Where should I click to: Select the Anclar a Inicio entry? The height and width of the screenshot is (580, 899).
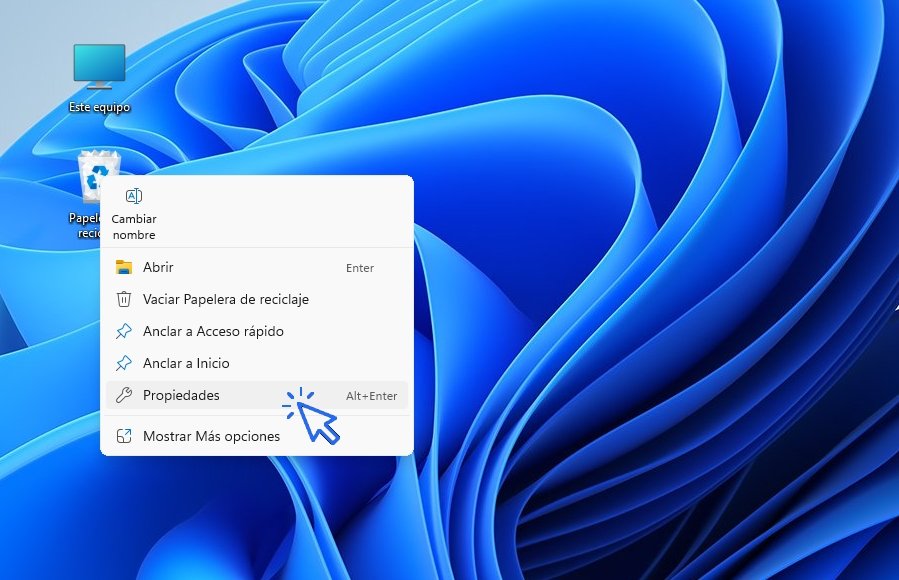[x=186, y=363]
